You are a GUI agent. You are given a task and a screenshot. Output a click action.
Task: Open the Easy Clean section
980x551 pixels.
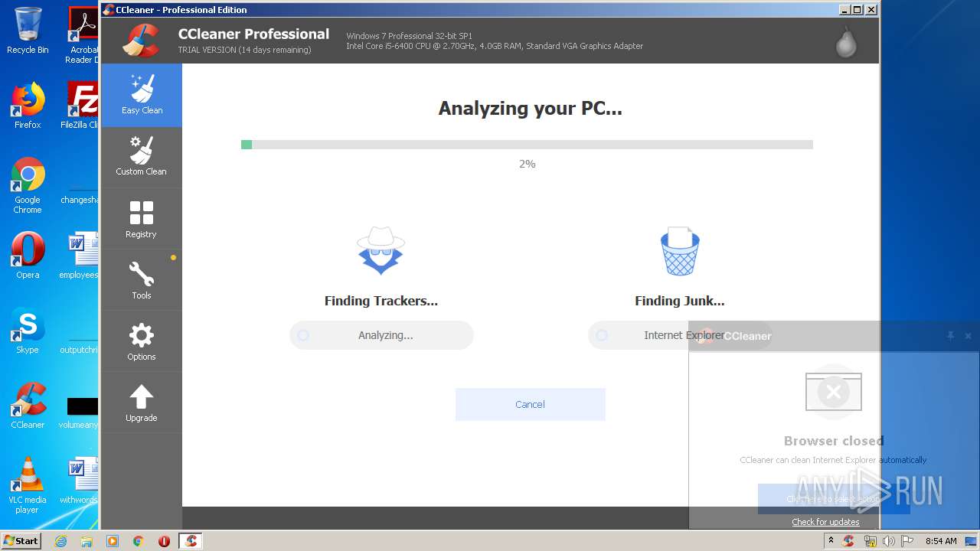(x=142, y=95)
